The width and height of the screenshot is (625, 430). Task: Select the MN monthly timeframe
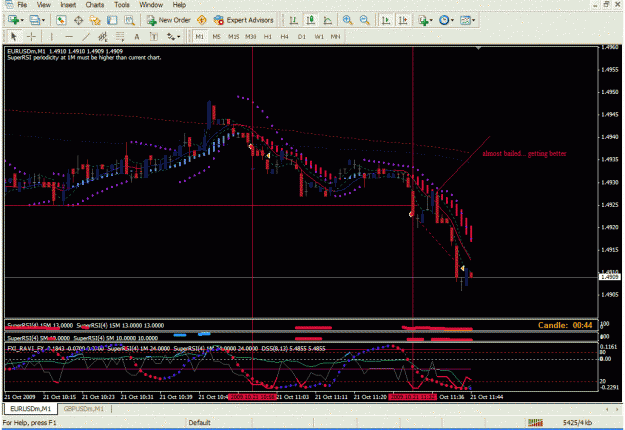pyautogui.click(x=336, y=37)
